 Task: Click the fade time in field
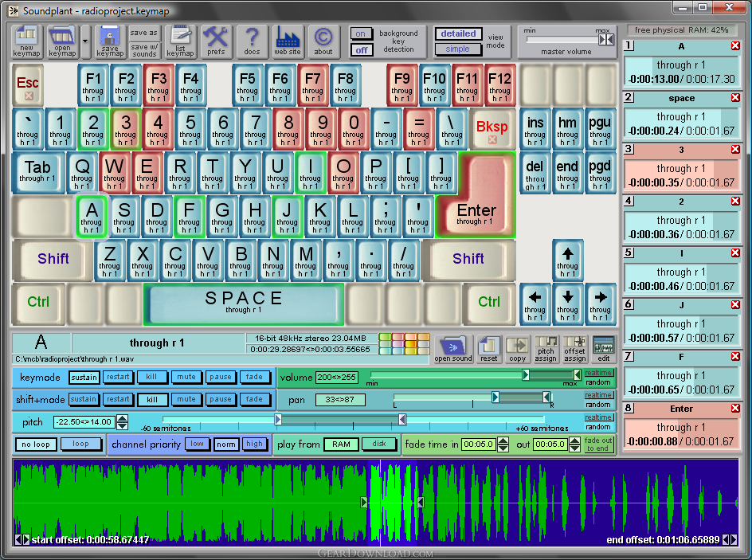(x=478, y=444)
